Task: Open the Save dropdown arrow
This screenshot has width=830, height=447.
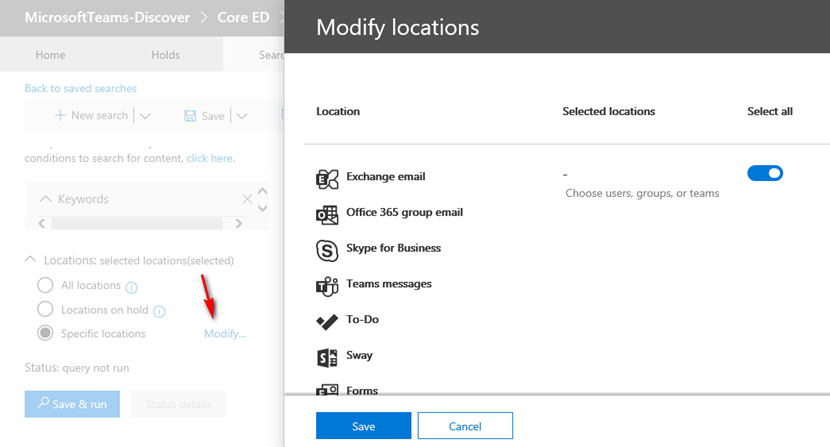Action: click(242, 116)
